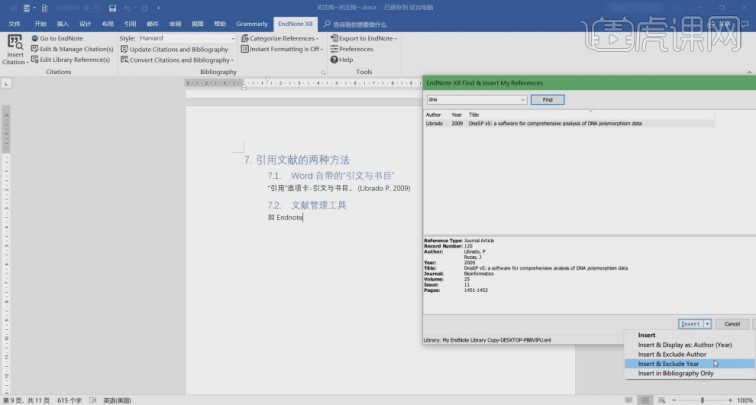Click the Cancel button in dialog
Screen dimensions: 756x405
tap(733, 323)
